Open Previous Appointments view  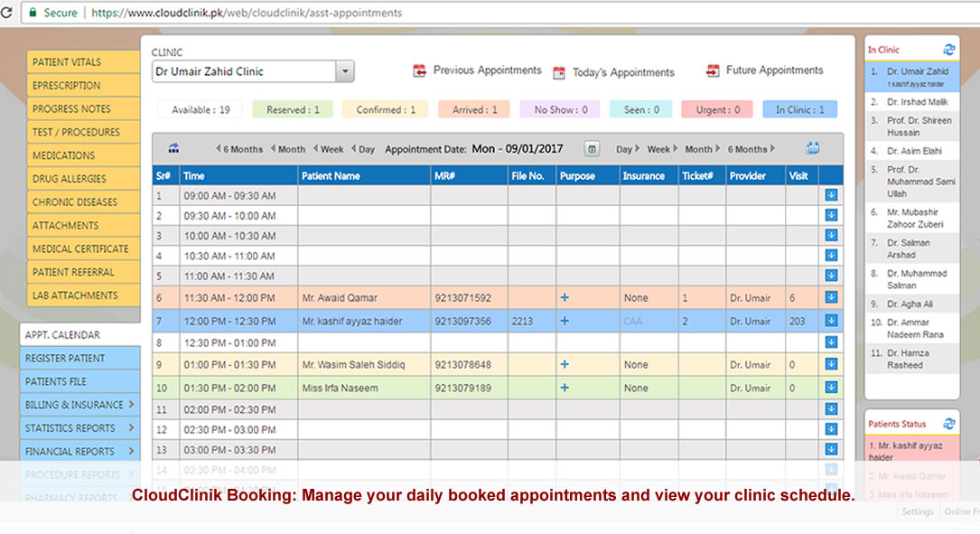click(479, 70)
